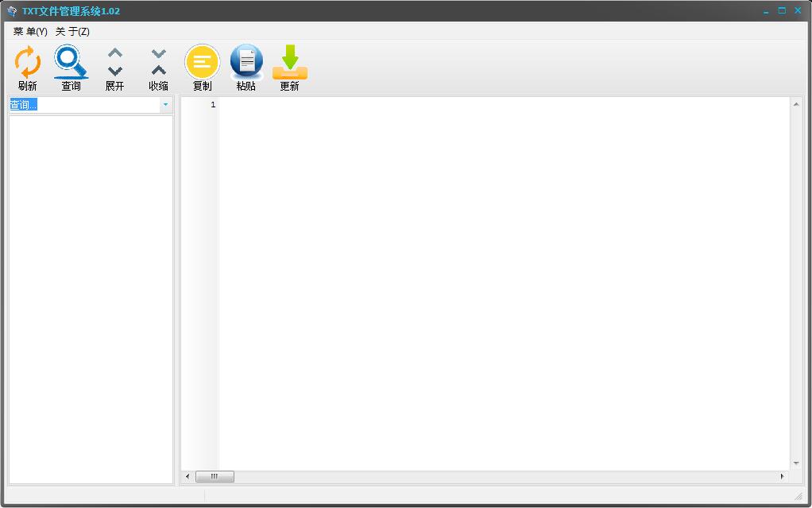Screen dimensions: 812x508
Task: Click the left arrow of the horizontal scrollbar
Action: pyautogui.click(x=186, y=476)
